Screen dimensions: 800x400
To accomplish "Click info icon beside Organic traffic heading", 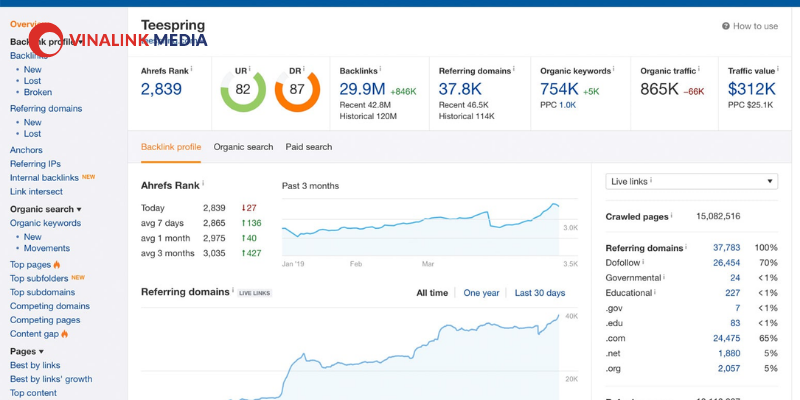I will pos(698,69).
